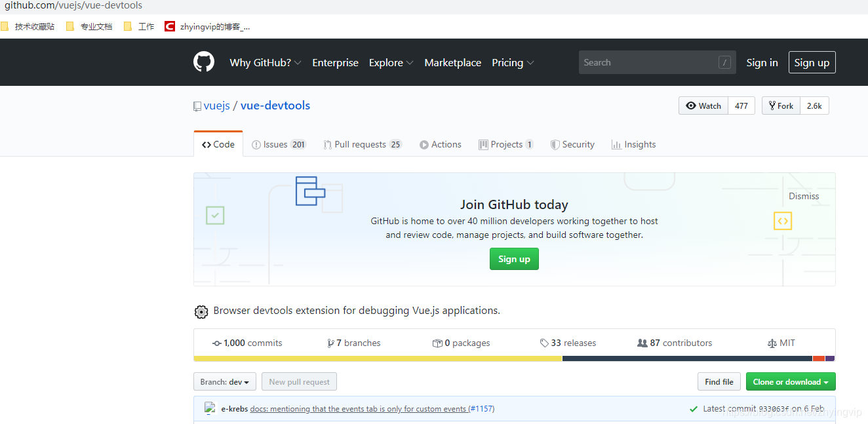Open the 33 releases page
Screen dimensions: 868x424
(568, 343)
